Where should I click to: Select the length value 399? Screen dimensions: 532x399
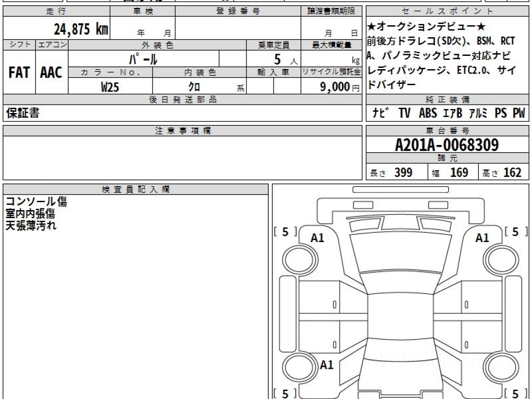pos(403,172)
